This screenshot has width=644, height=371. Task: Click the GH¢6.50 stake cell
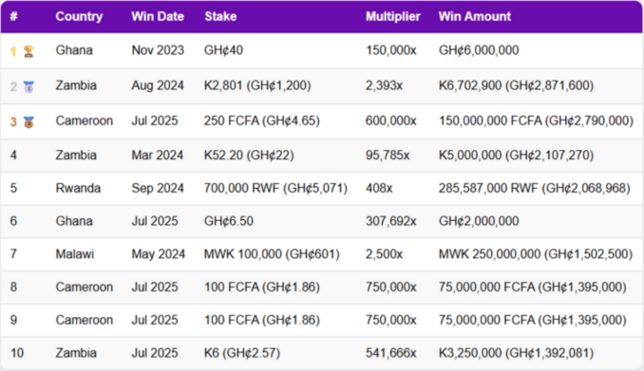[x=228, y=221]
